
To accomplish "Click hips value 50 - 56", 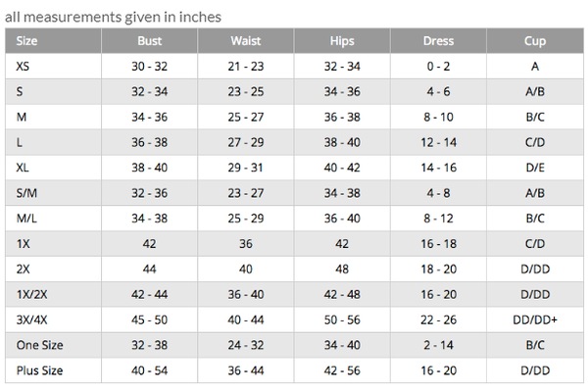I will click(342, 319).
